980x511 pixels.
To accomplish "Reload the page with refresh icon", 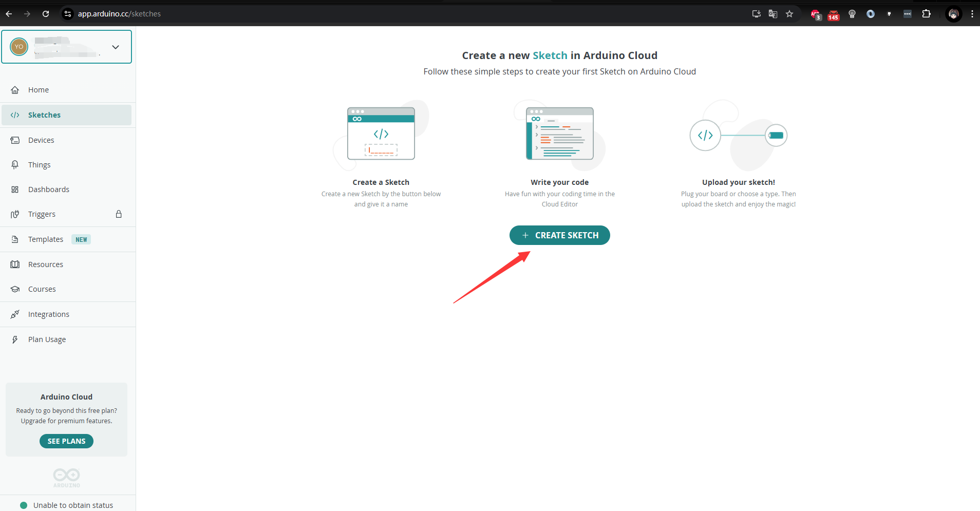I will click(46, 14).
